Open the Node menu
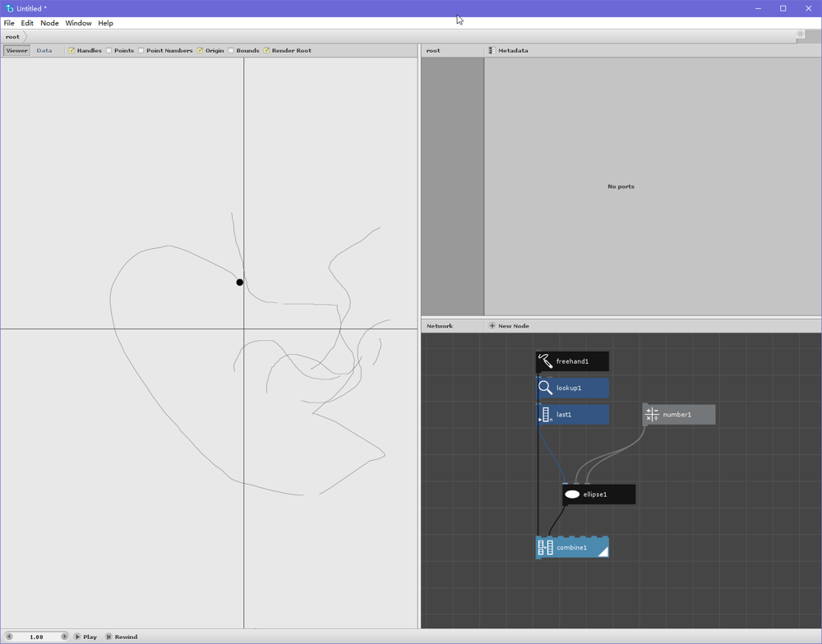This screenshot has height=644, width=822. 49,23
